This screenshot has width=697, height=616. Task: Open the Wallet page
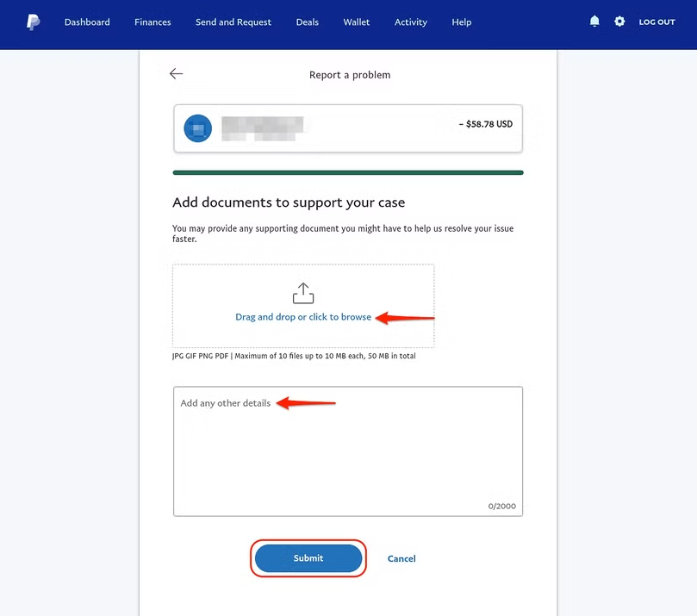pos(357,22)
